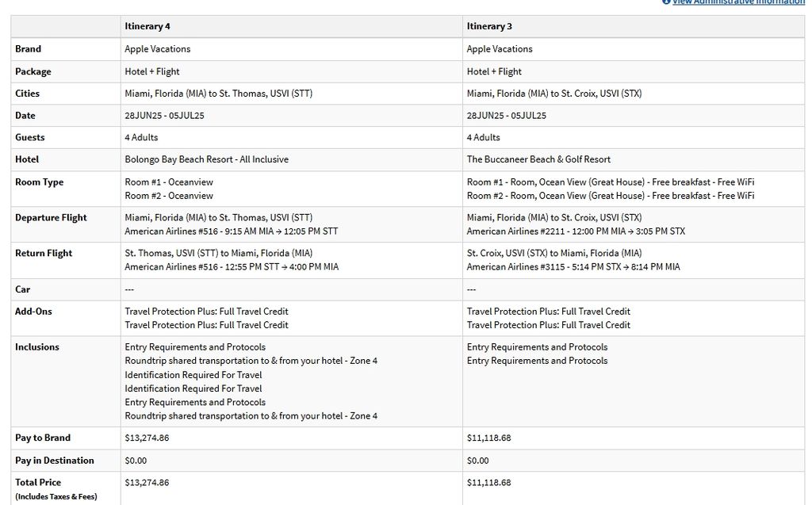Click the Departure Flight row label
This screenshot has height=505, width=812.
tap(51, 217)
